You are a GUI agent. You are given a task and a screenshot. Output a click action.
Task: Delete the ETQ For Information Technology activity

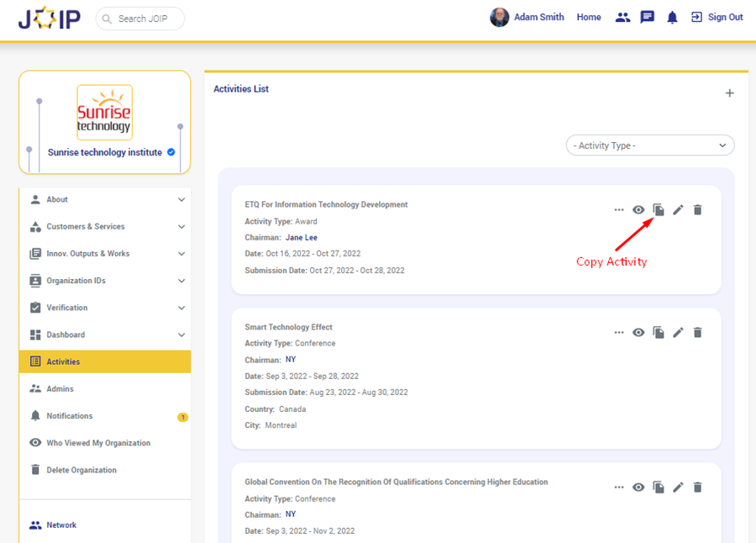pos(697,210)
